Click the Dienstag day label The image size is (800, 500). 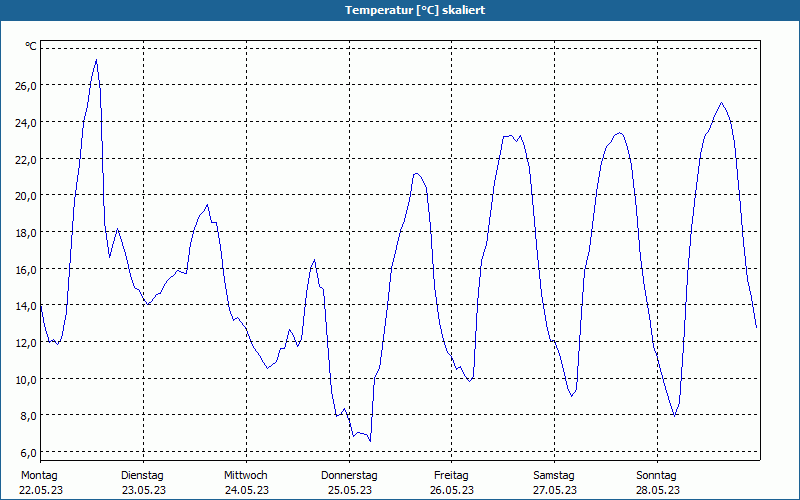click(142, 476)
